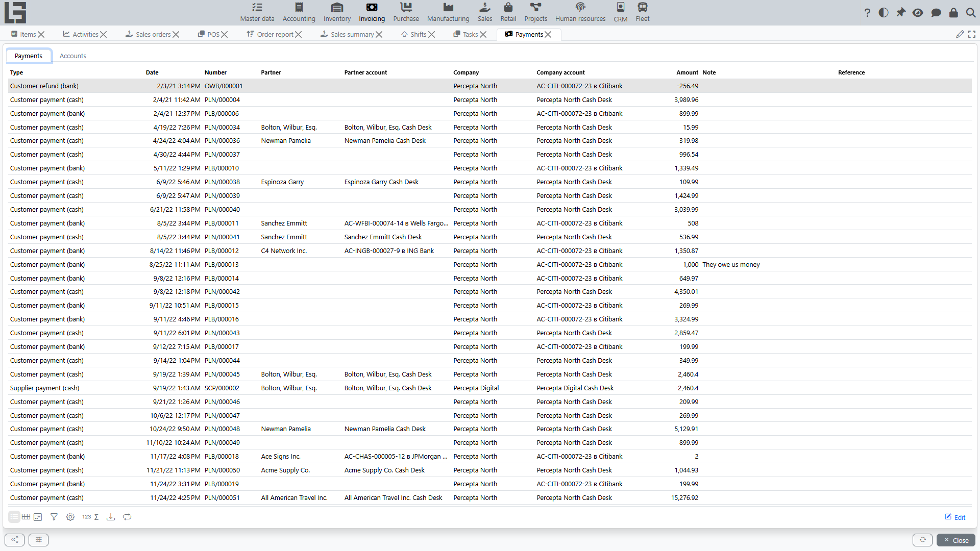Open the list settings gear icon
This screenshot has height=551, width=980.
[x=70, y=517]
